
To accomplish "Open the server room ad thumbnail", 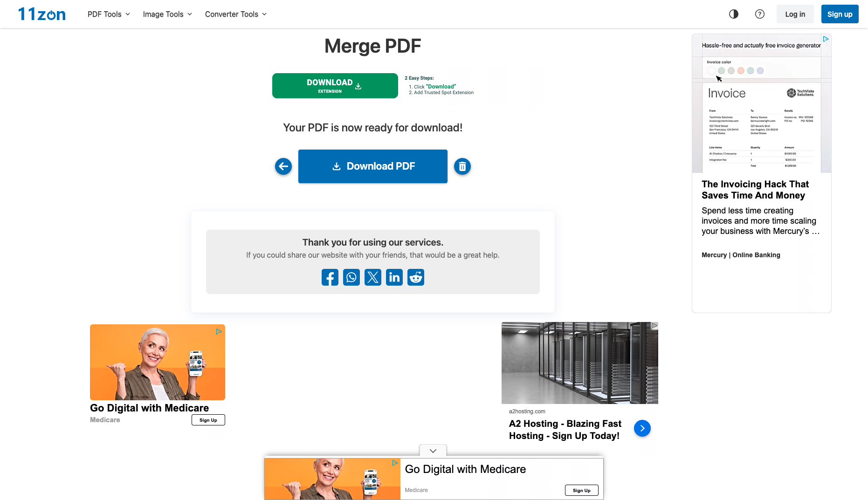I will (580, 363).
